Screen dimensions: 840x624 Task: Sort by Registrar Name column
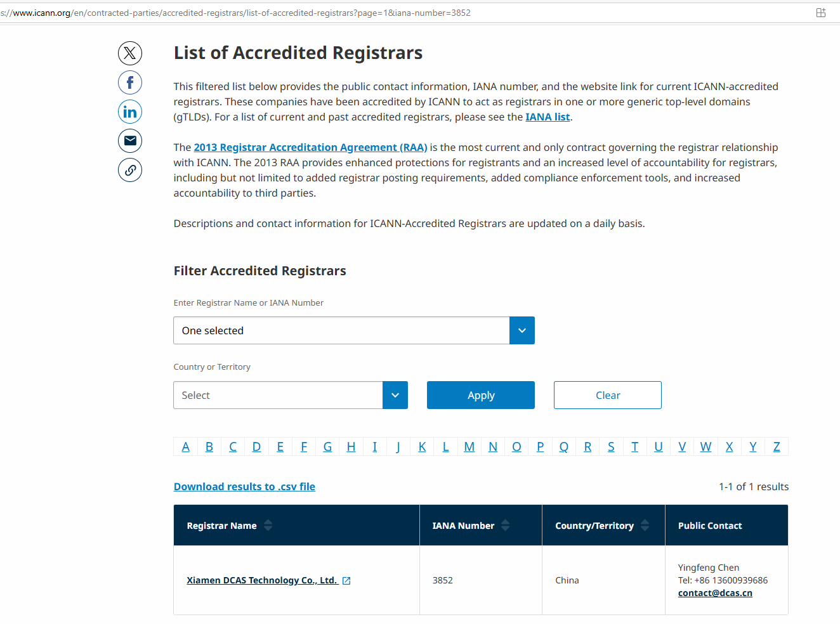268,525
